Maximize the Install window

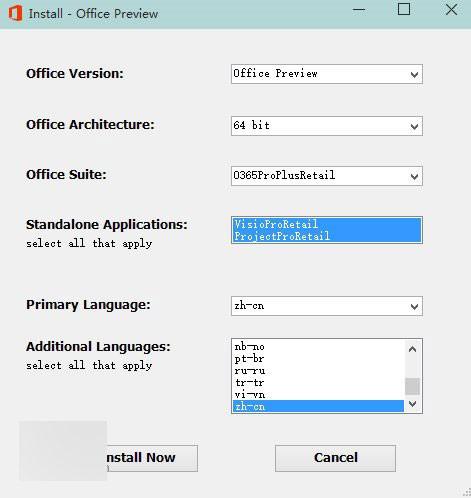[x=404, y=9]
